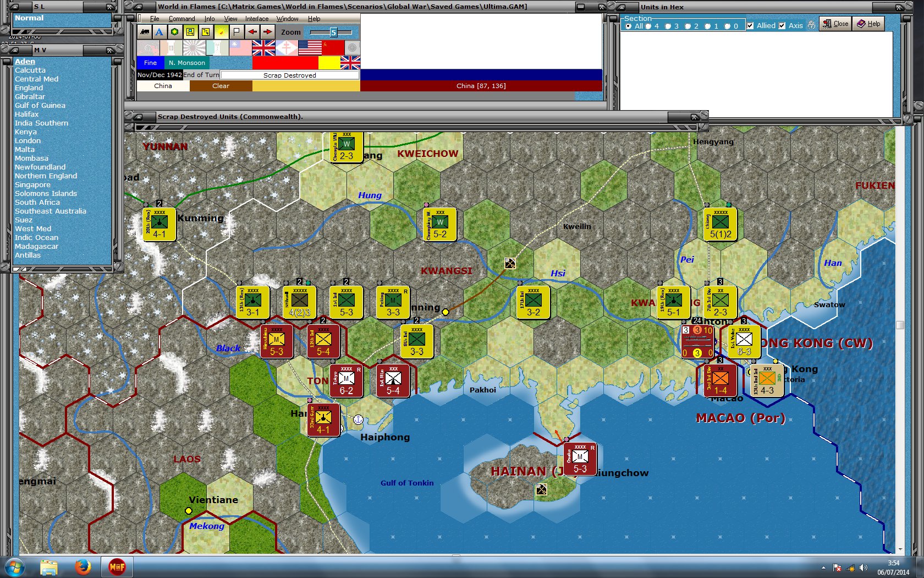Select Madagascar in the M V list
The image size is (924, 578).
36,247
